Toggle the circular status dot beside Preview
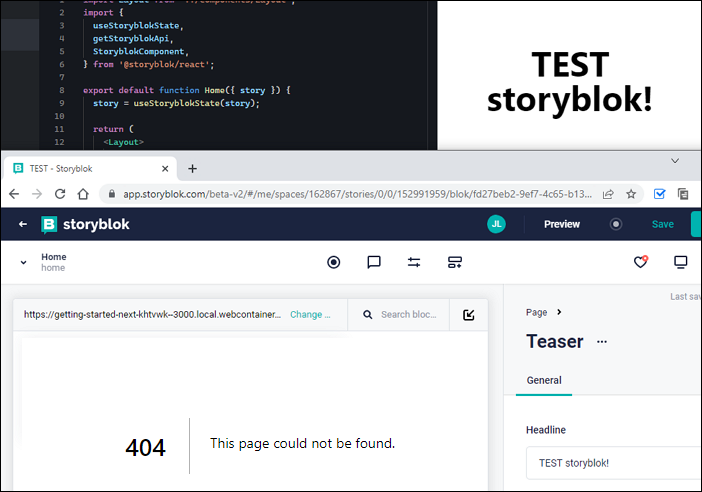 tap(616, 224)
